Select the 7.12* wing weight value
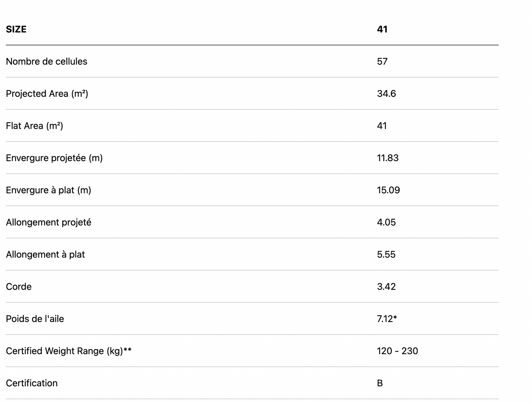The image size is (532, 403). tap(387, 319)
